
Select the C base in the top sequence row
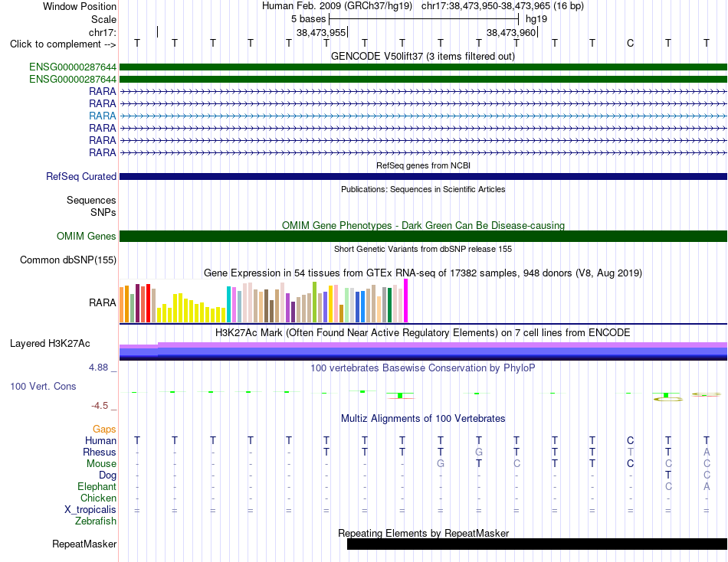630,43
